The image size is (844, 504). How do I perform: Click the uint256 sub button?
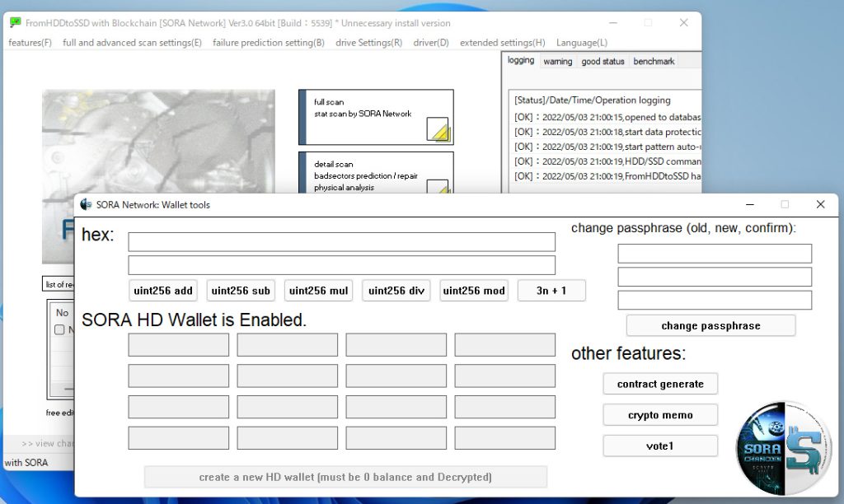(x=241, y=291)
